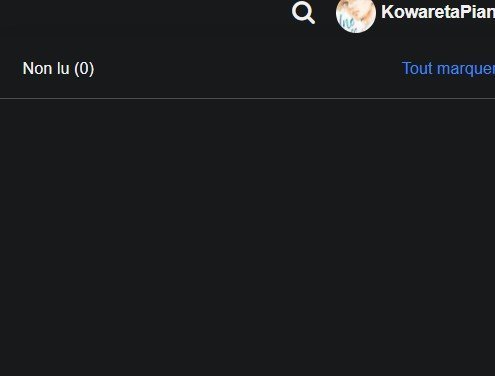This screenshot has width=495, height=376.
Task: Open the KowaretaPian profile avatar
Action: 356,15
